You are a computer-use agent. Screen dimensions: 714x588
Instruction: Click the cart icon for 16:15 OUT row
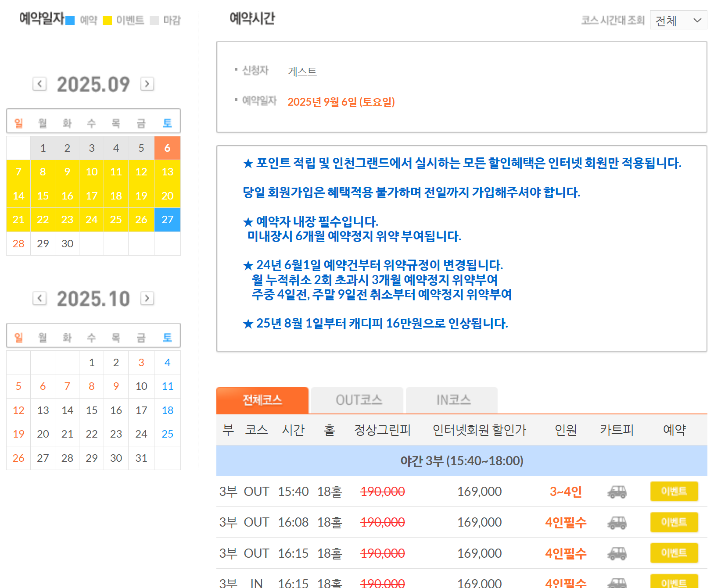click(617, 553)
